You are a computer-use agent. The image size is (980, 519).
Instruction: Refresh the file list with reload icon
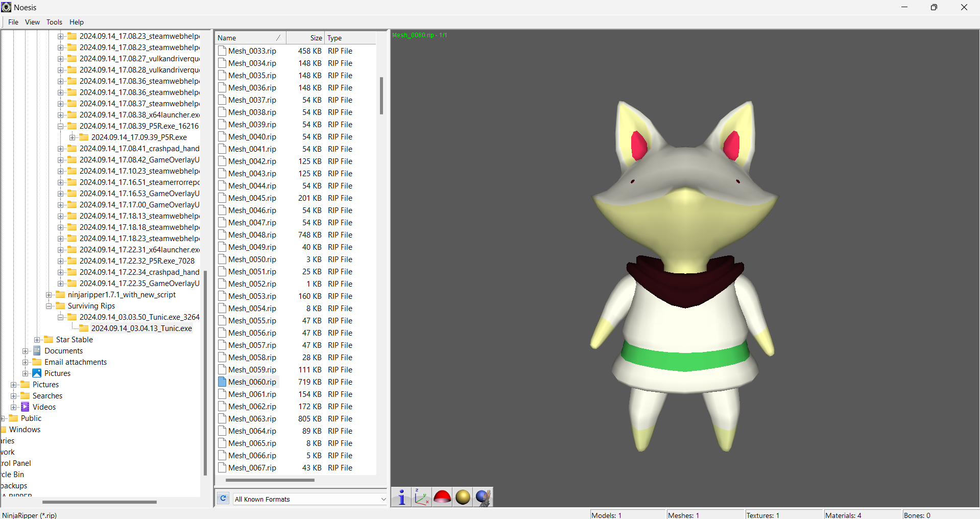(x=223, y=499)
